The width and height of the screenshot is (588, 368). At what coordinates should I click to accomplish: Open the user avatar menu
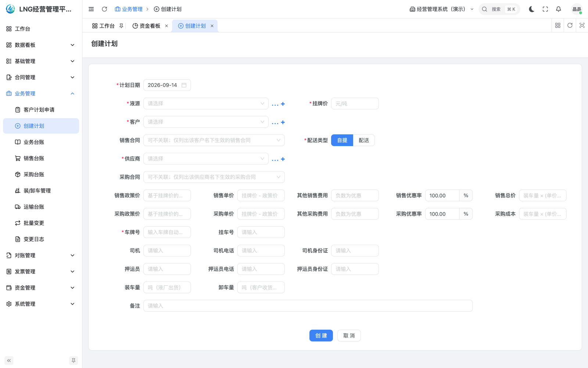(x=577, y=9)
